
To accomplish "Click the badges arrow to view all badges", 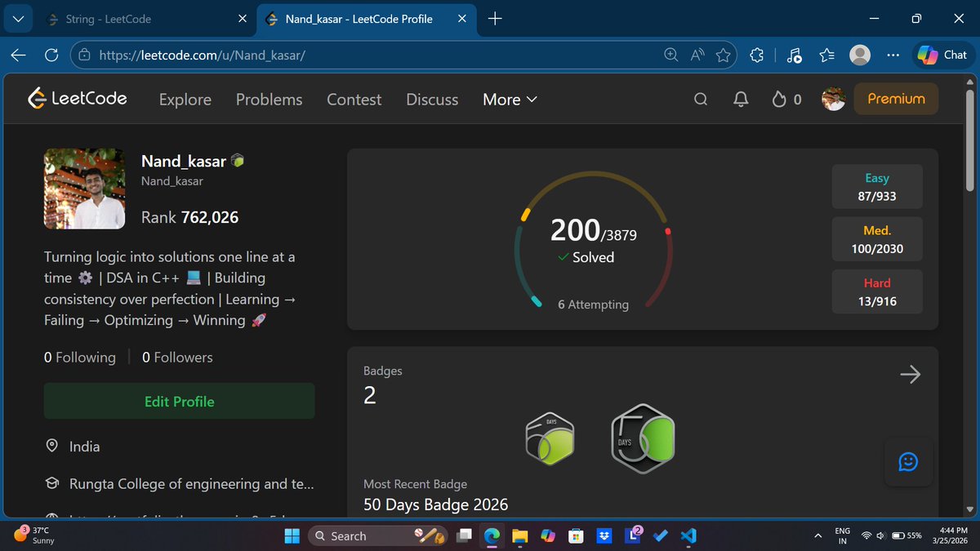I will [x=910, y=374].
